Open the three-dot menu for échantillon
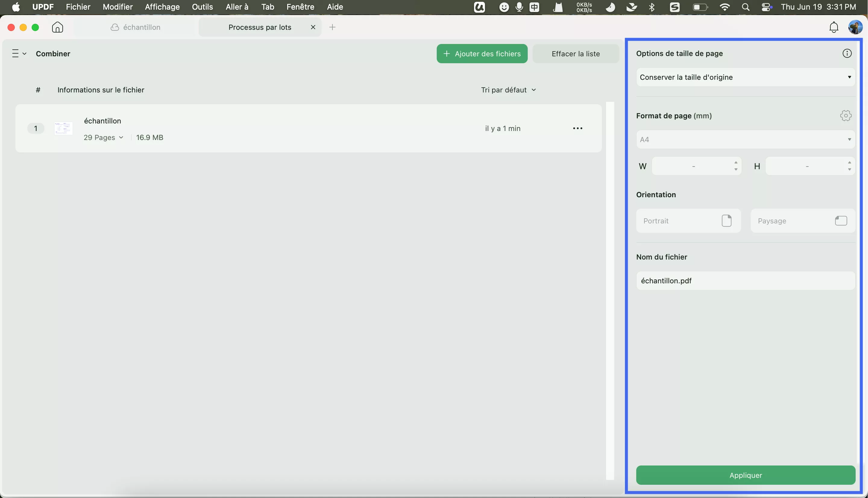Image resolution: width=868 pixels, height=498 pixels. [577, 128]
